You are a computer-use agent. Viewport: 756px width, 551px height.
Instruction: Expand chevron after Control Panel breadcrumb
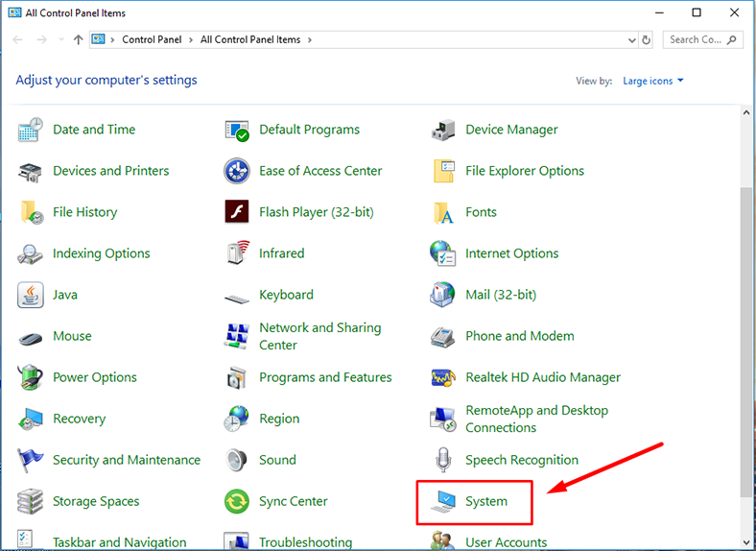click(191, 39)
